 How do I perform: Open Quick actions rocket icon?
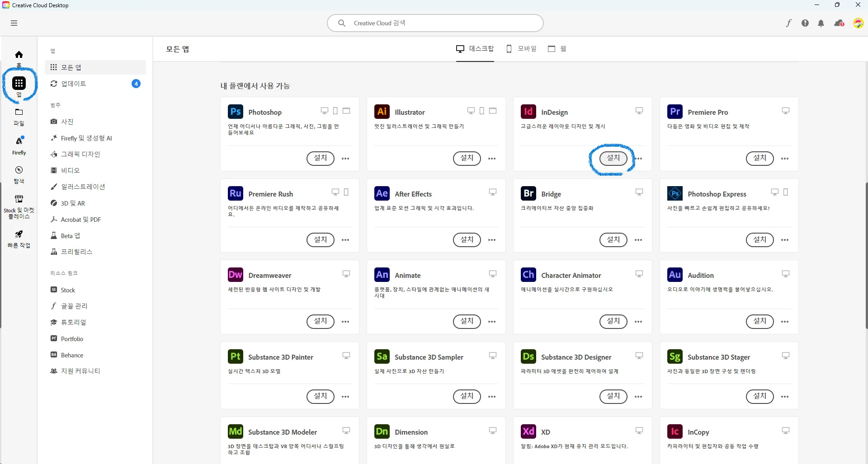[x=19, y=239]
